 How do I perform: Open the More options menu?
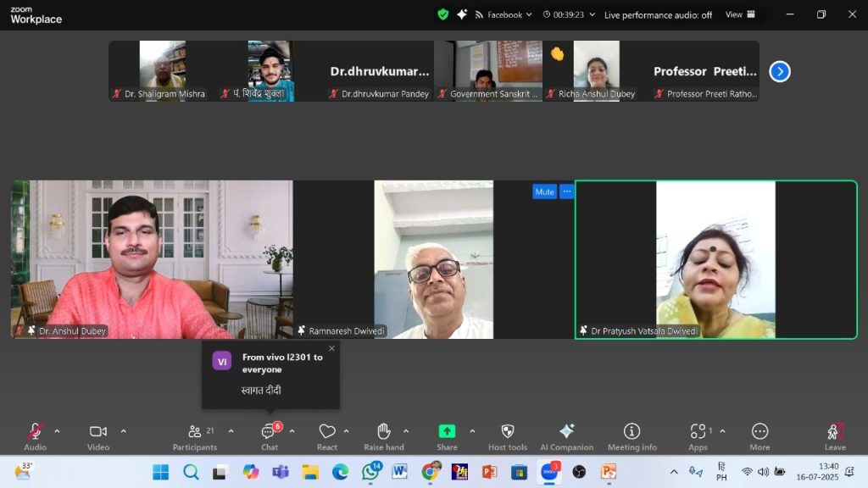[759, 434]
